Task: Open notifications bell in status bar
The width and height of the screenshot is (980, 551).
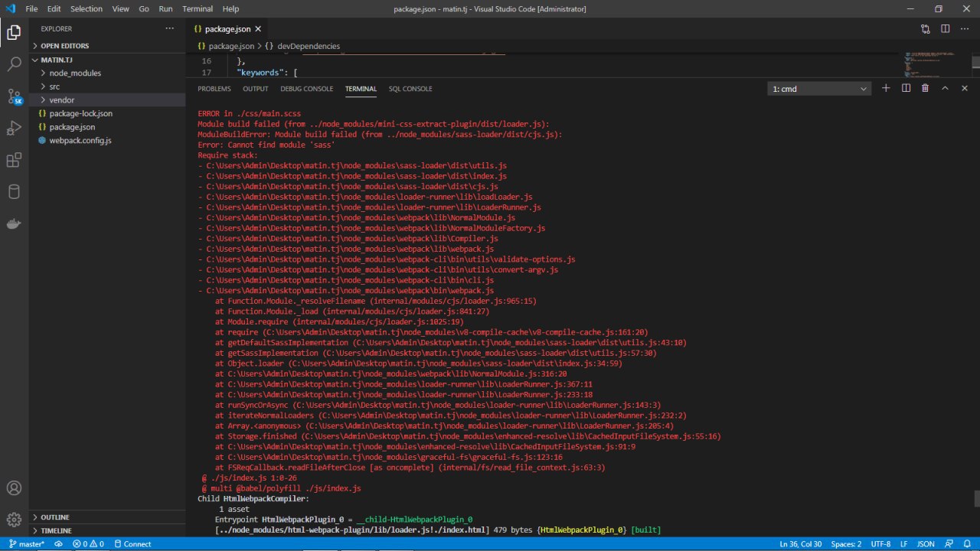Action: tap(967, 544)
